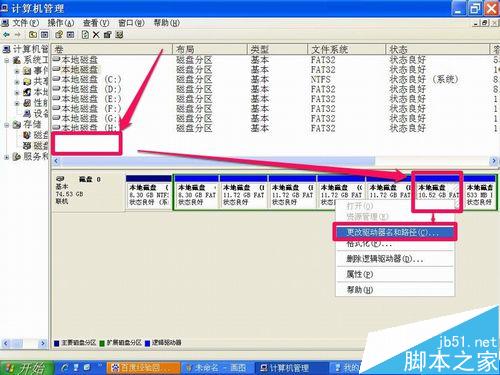
Task: Open the 操作(A) menu
Action: (61, 23)
